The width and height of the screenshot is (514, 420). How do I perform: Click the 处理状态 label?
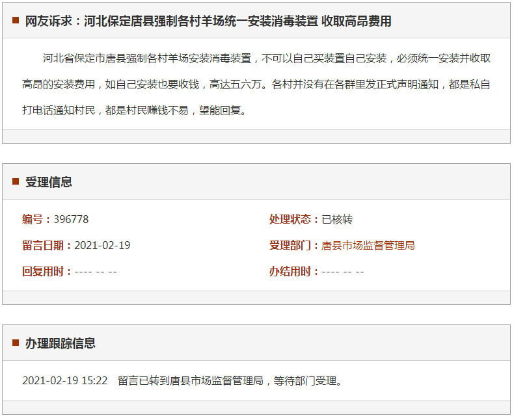pyautogui.click(x=294, y=219)
